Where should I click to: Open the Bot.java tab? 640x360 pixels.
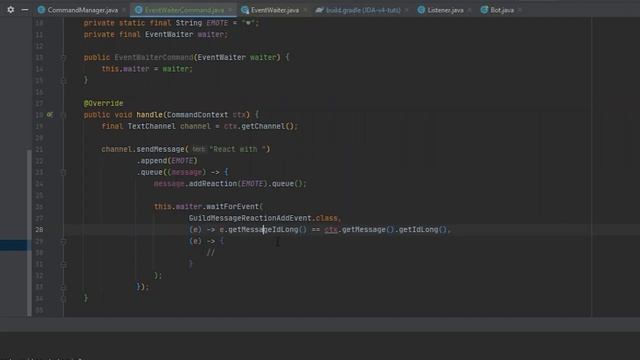[x=502, y=10]
